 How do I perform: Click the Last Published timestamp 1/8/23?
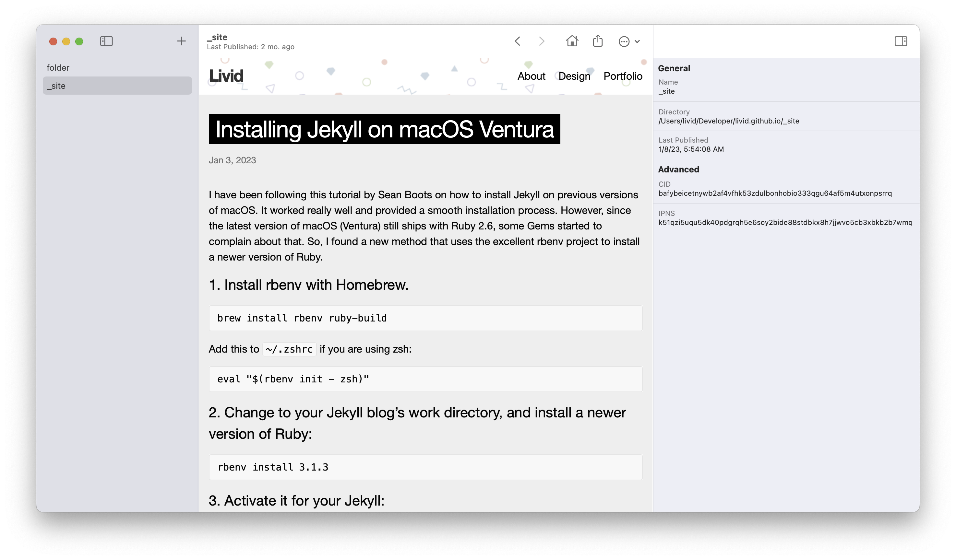point(691,149)
